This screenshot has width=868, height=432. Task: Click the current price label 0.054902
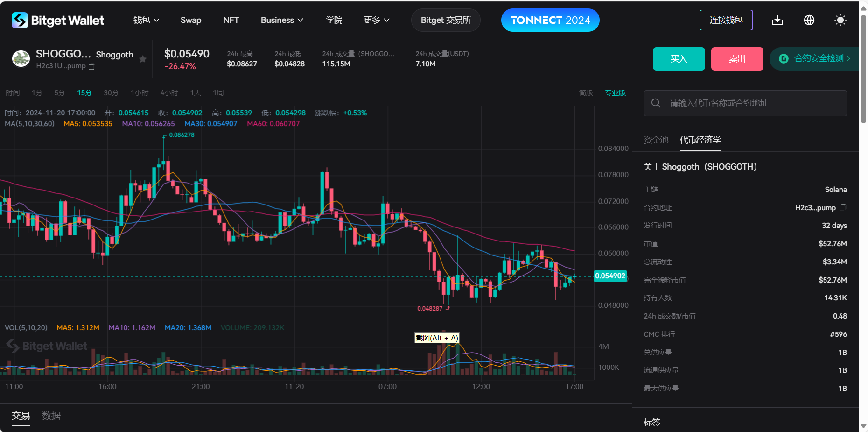[610, 276]
